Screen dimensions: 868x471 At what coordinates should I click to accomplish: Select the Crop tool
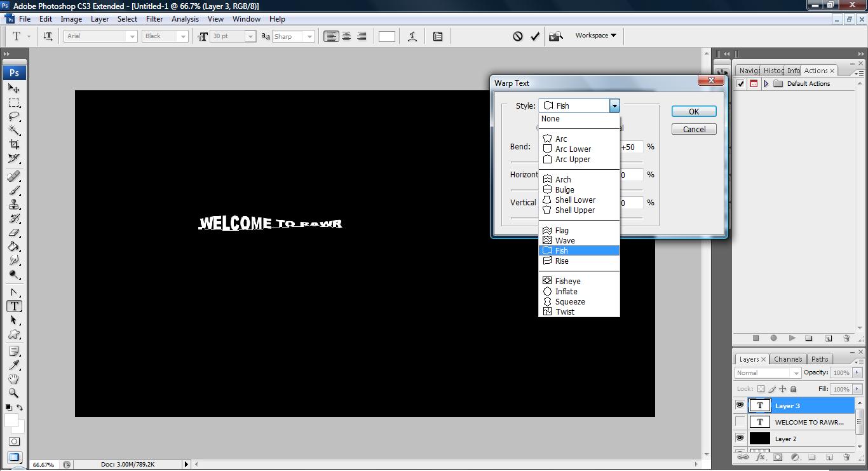14,145
